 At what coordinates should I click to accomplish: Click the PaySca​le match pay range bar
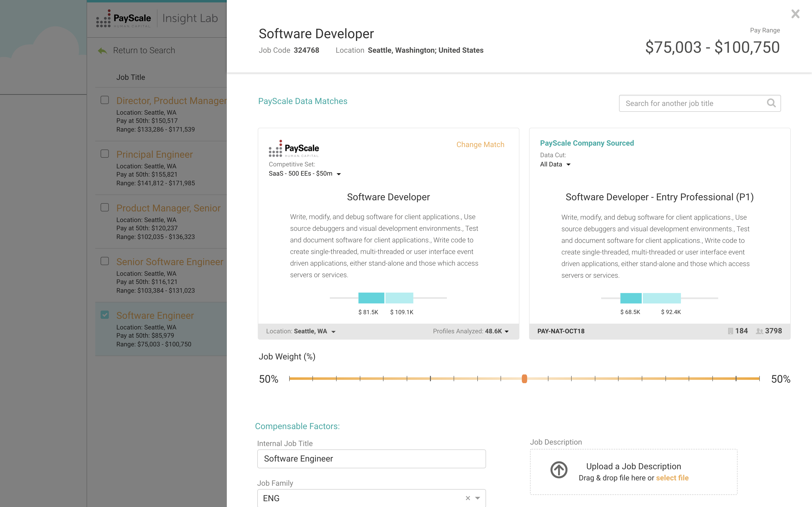click(386, 298)
